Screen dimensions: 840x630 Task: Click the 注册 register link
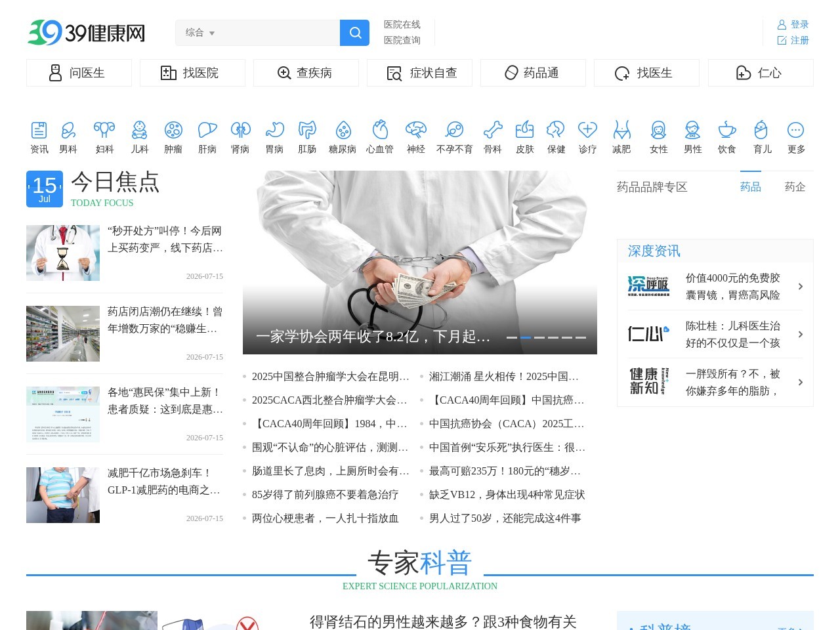[793, 40]
